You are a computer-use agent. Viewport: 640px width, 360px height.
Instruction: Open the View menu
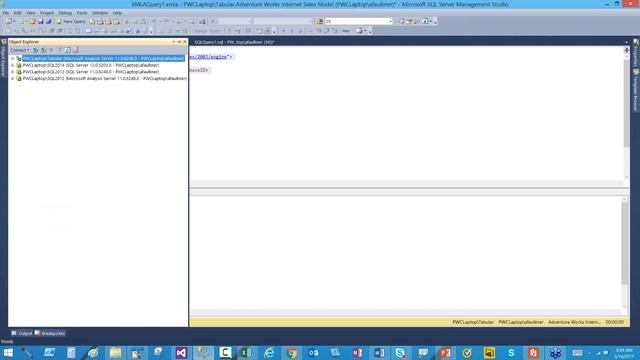(31, 13)
